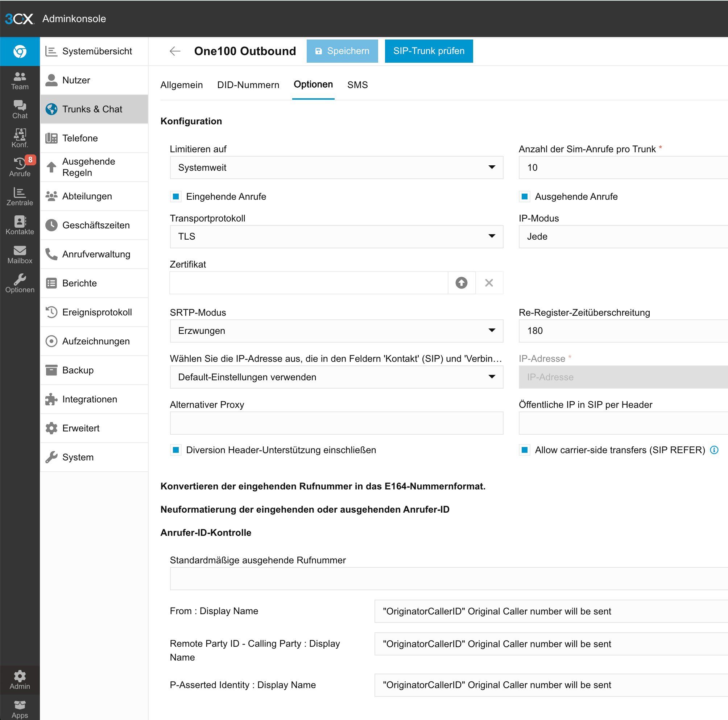The width and height of the screenshot is (728, 720).
Task: Open the Apps icon at bottom
Action: coord(20,709)
